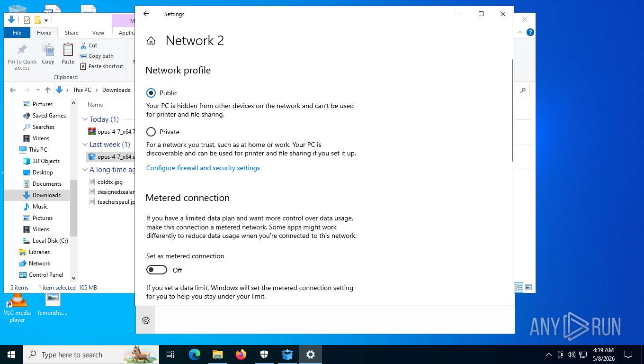This screenshot has width=644, height=364.
Task: Switch to Home tab in File Explorer
Action: point(44,33)
